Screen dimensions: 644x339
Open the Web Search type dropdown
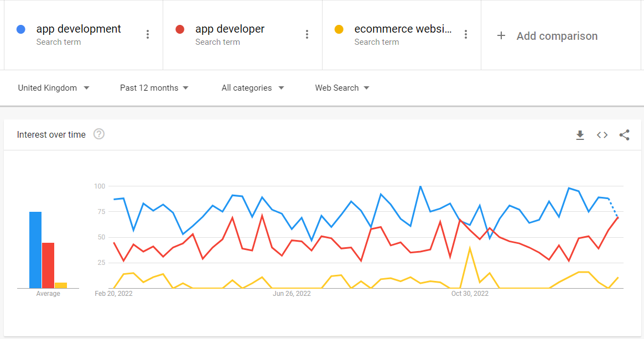click(x=342, y=87)
